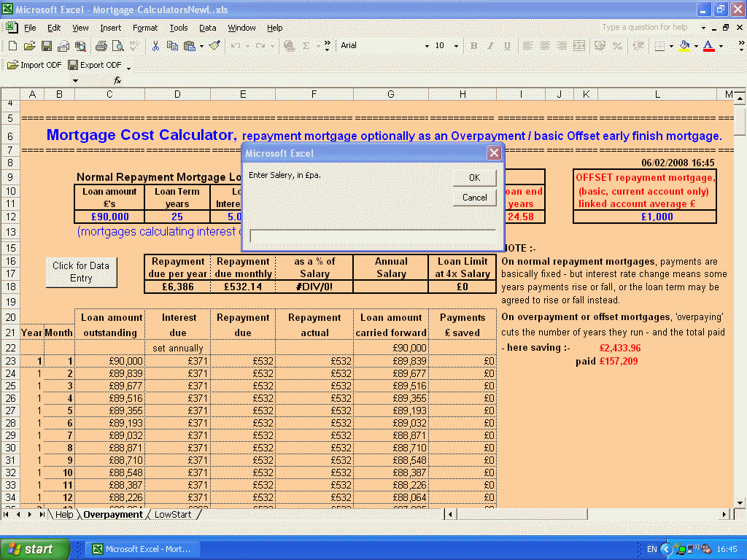Expand the Paste options dropdown arrow

[x=201, y=46]
